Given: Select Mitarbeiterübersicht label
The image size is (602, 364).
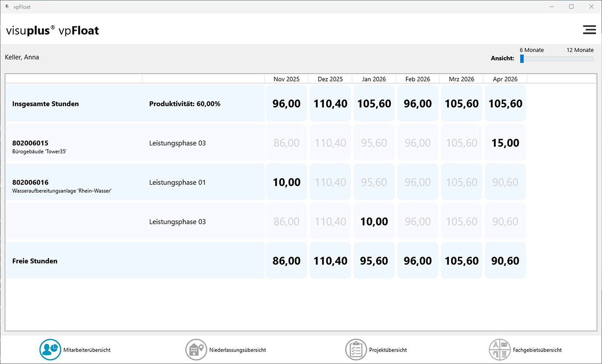Looking at the screenshot, I should coord(87,350).
